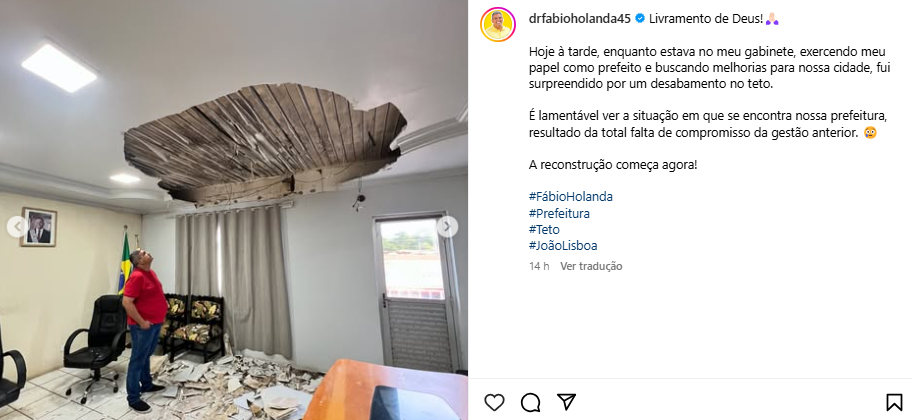Image resolution: width=912 pixels, height=420 pixels.
Task: Click Ver tradução to translate the caption
Action: [591, 266]
